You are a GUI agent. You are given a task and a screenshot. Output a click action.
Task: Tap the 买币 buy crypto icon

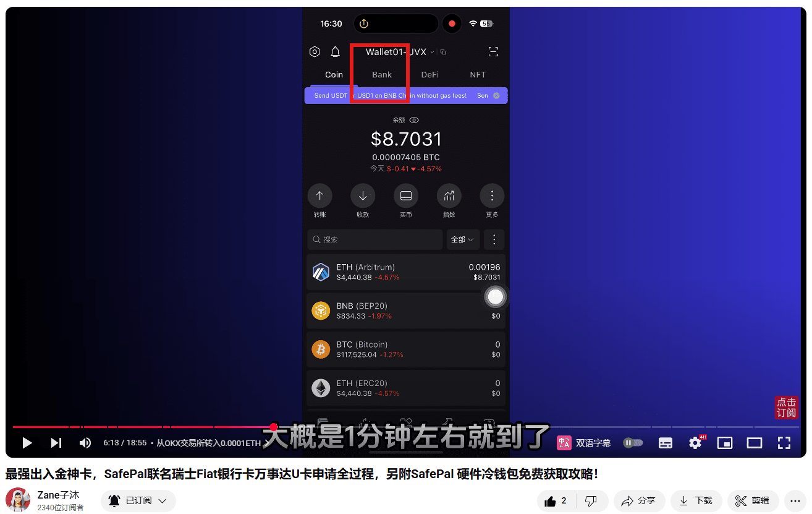click(x=406, y=196)
